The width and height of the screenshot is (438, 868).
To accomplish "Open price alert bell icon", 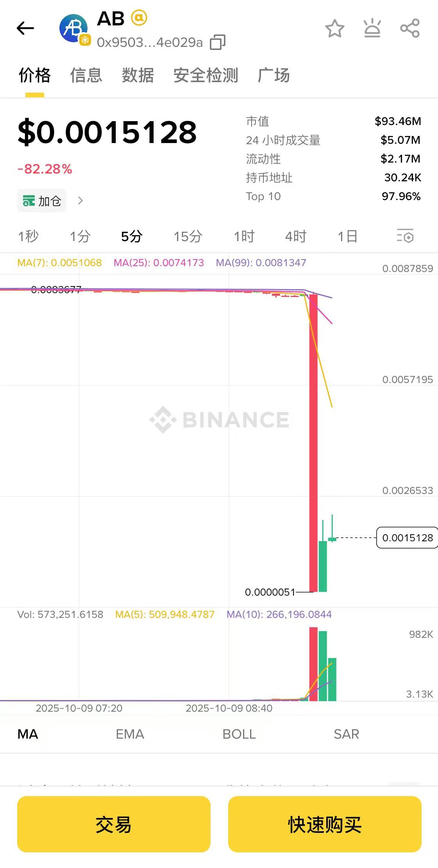I will [x=372, y=29].
